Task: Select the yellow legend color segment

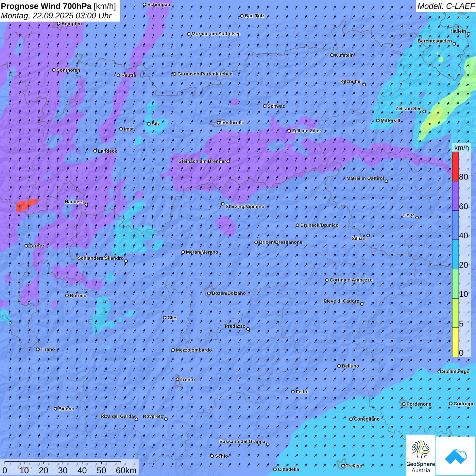Action: pyautogui.click(x=455, y=342)
